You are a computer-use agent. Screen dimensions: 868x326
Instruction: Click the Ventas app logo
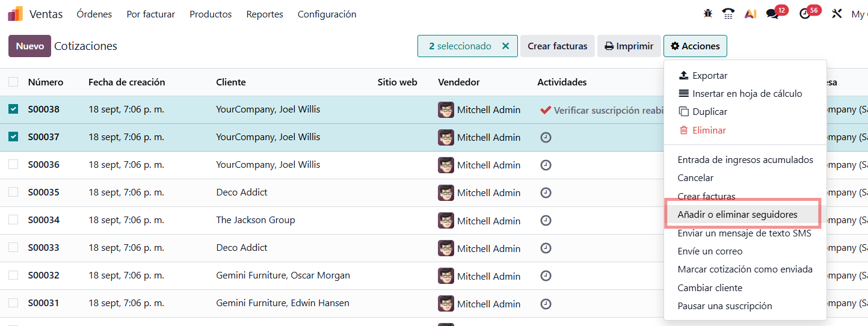pos(15,14)
